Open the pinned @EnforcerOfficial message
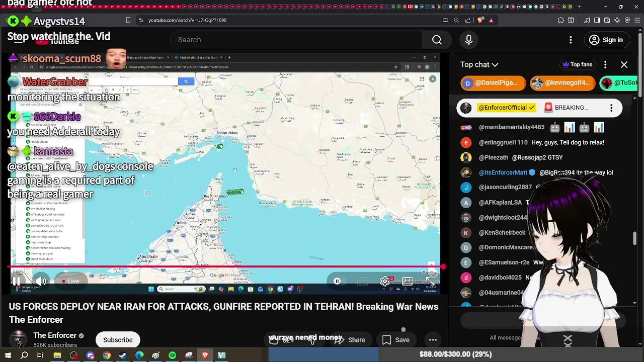 pos(539,108)
